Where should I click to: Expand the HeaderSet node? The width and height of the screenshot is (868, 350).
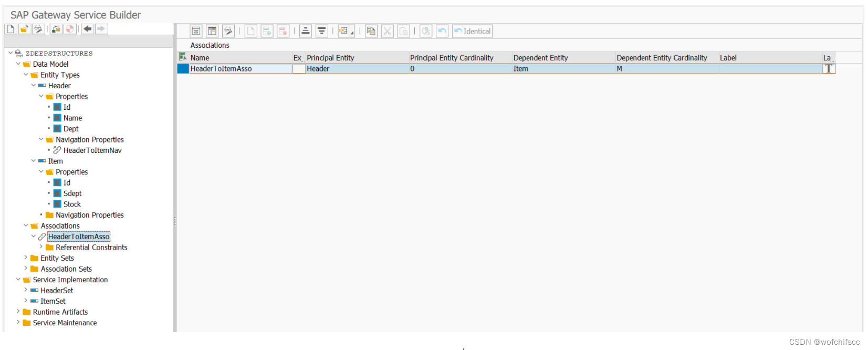tap(26, 290)
